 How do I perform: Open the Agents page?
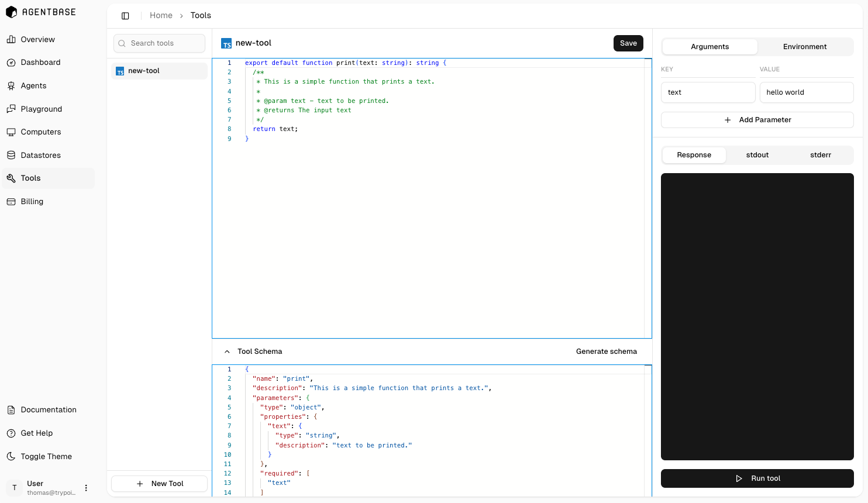tap(36, 85)
